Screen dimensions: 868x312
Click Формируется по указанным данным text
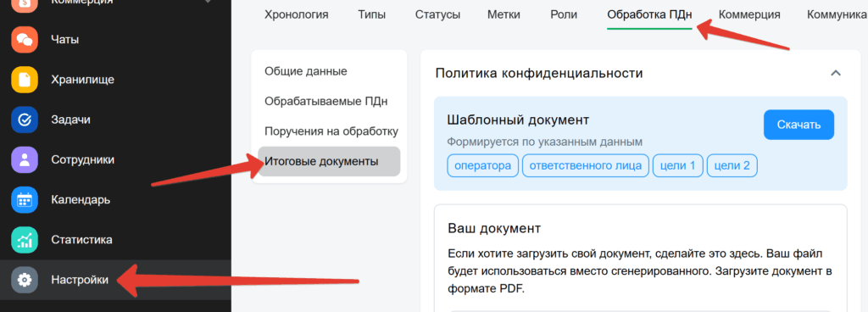click(545, 142)
